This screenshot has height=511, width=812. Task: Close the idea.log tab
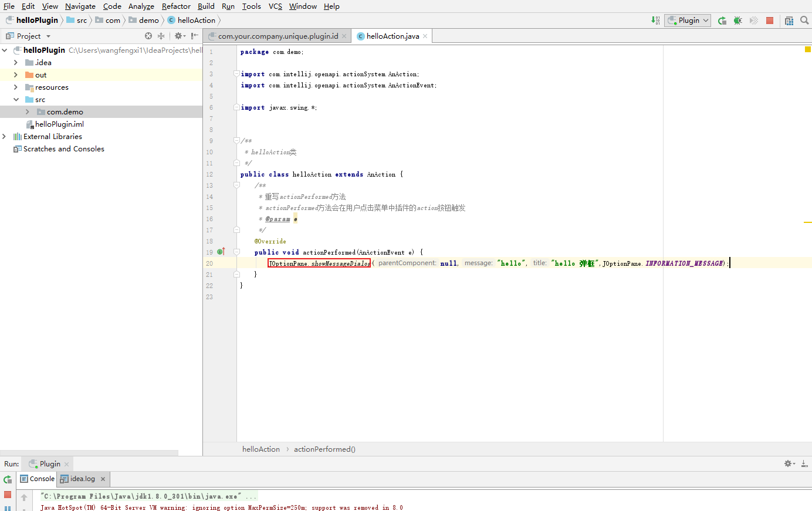pos(103,479)
